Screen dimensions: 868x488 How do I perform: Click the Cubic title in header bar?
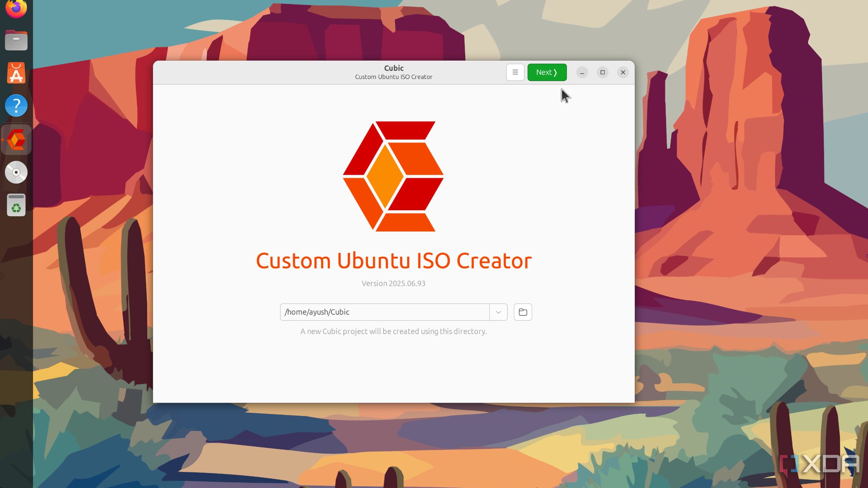394,68
